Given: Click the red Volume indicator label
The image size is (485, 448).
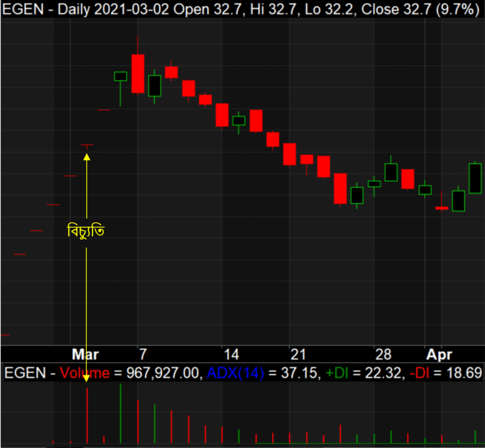Looking at the screenshot, I should (84, 373).
